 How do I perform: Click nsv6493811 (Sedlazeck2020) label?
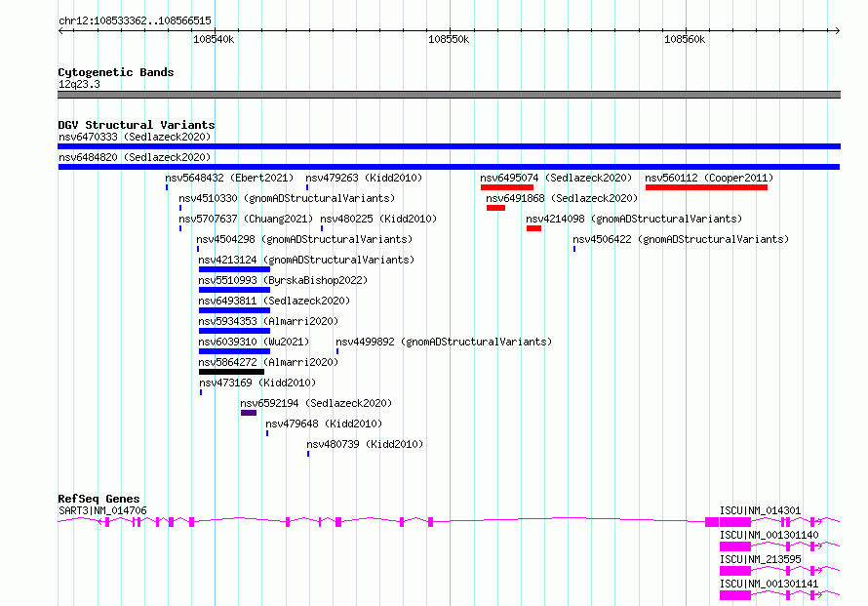point(274,301)
